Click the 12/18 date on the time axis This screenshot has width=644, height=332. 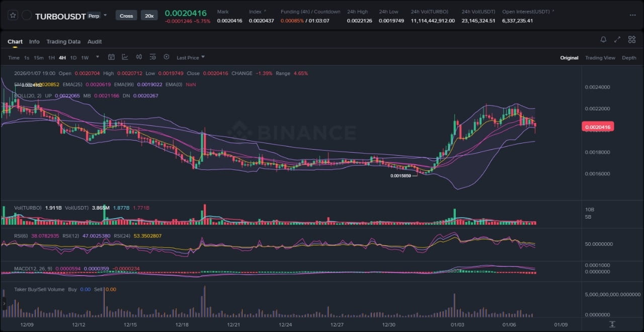[183, 325]
